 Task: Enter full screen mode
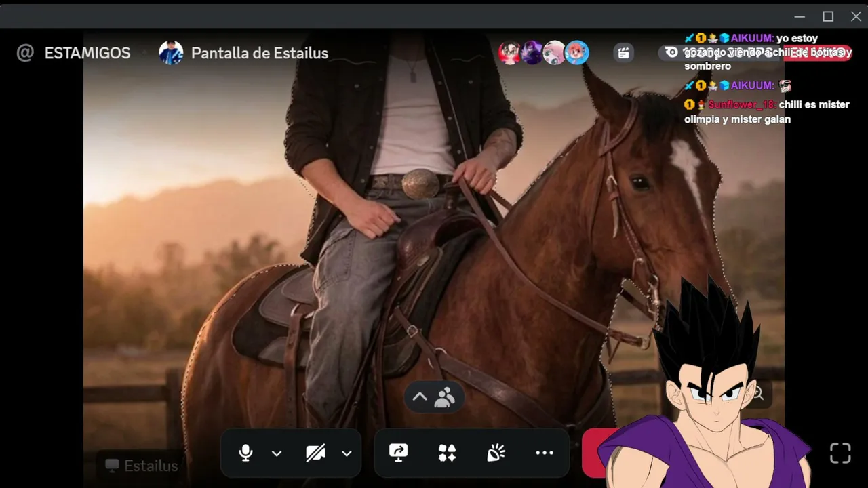pyautogui.click(x=840, y=453)
